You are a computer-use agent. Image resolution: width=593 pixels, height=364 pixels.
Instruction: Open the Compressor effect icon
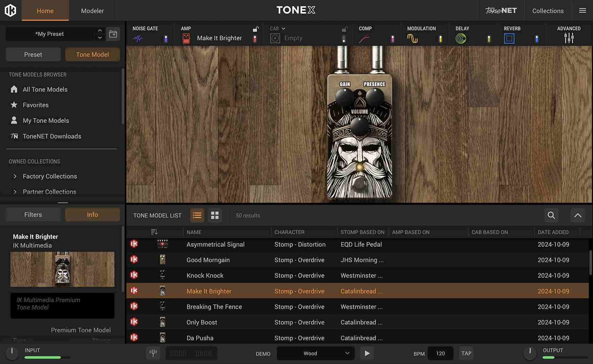(x=365, y=38)
